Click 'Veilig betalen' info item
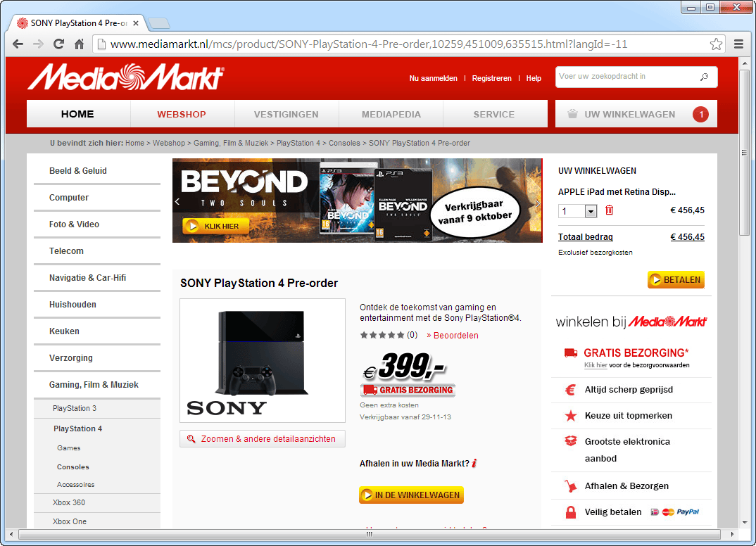 click(613, 512)
